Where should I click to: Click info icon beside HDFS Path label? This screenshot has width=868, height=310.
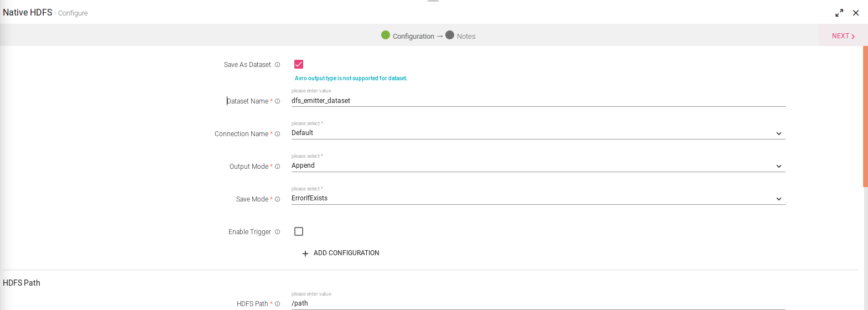tap(278, 304)
